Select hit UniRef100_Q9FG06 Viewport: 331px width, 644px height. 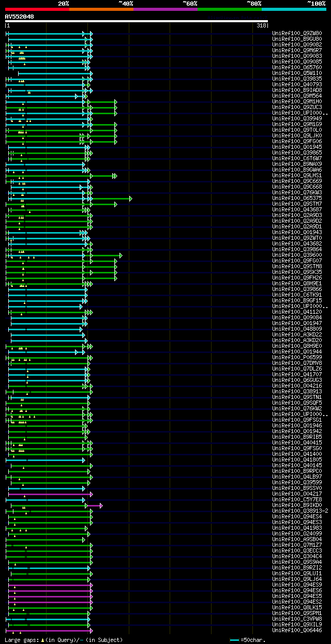point(297,142)
